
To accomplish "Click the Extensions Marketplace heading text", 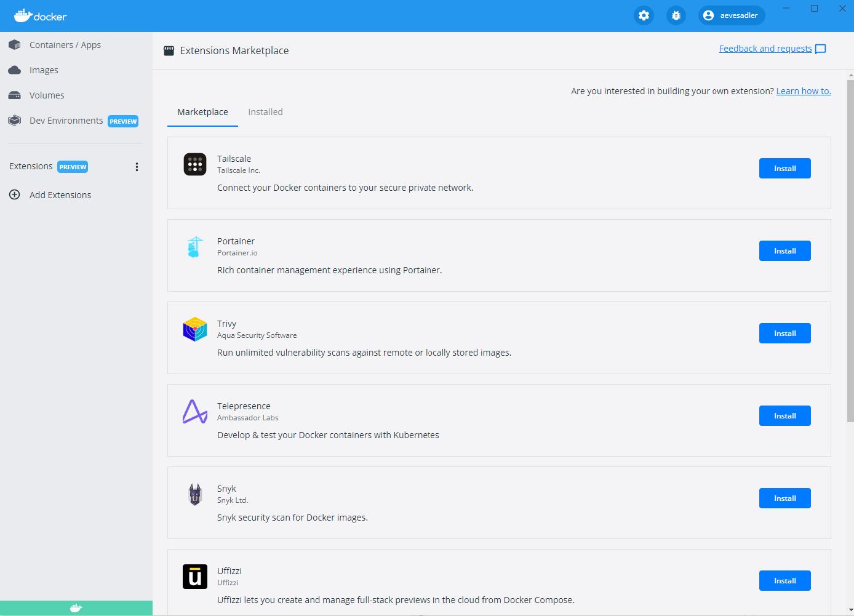I will point(234,50).
